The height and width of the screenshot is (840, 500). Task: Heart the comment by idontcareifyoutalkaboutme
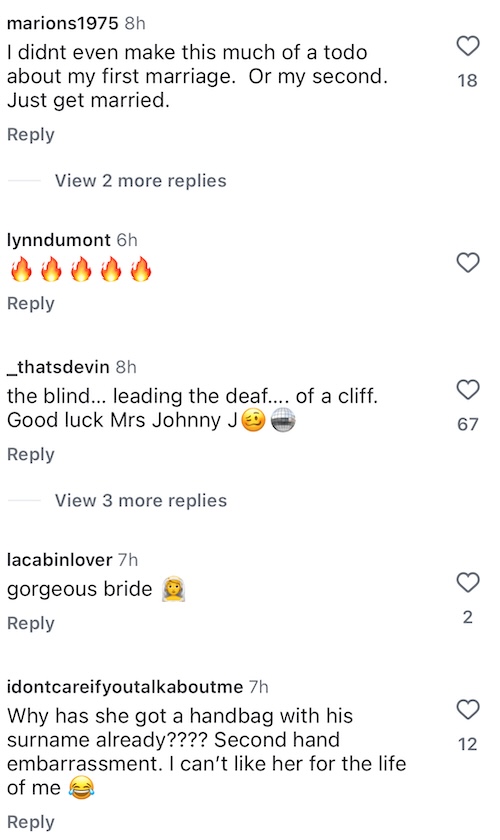point(467,709)
